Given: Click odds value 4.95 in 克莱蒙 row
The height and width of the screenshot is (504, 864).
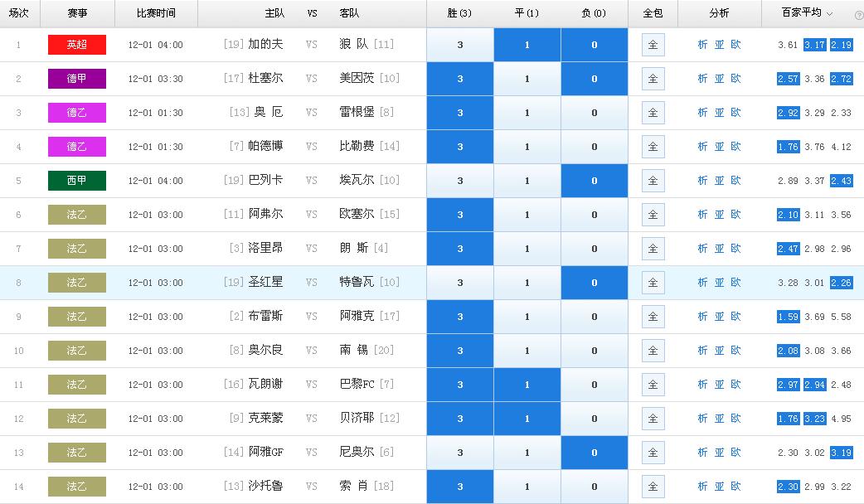Looking at the screenshot, I should [842, 419].
